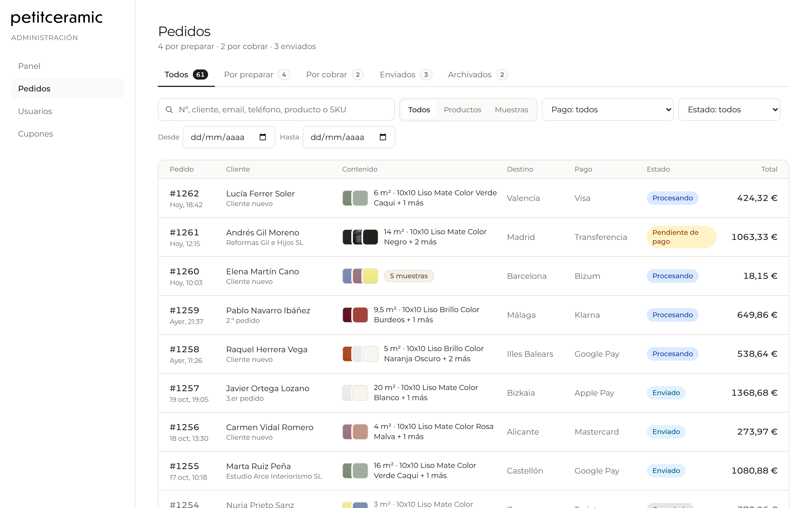Open the Hasta date calendar picker icon
Image resolution: width=812 pixels, height=508 pixels.
tap(383, 137)
